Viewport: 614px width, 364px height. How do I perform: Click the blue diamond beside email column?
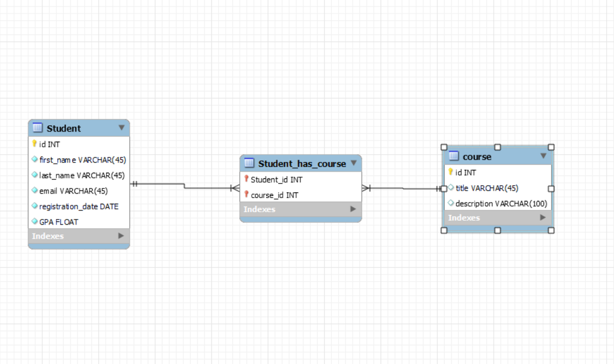point(34,191)
